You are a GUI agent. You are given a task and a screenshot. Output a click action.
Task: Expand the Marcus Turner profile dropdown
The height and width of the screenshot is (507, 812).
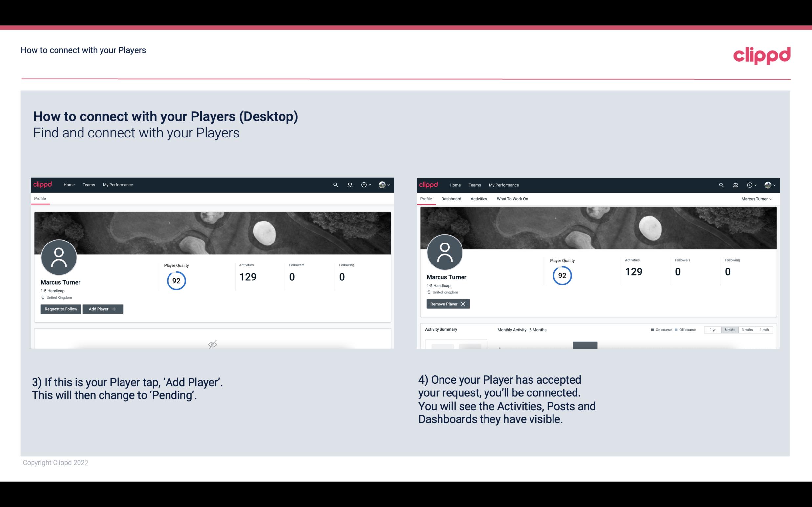click(x=756, y=199)
